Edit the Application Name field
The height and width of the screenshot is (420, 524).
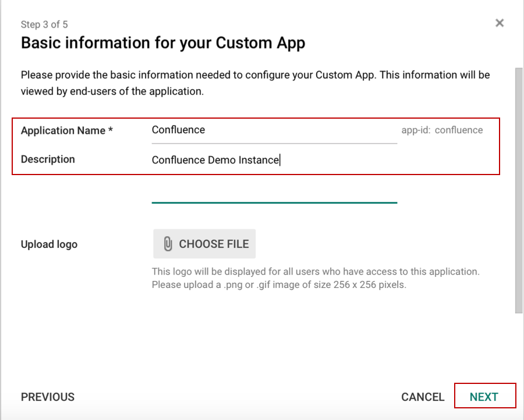pos(274,130)
